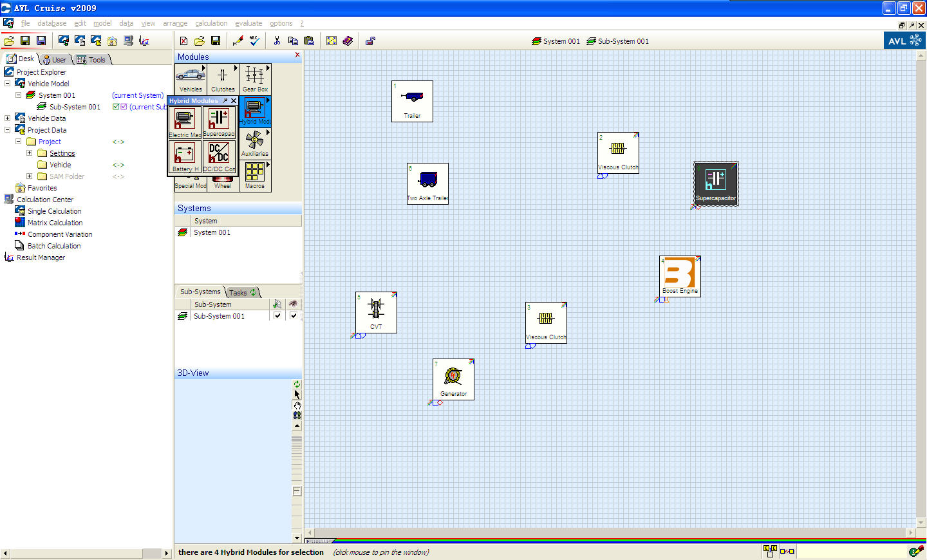Open the calculation menu
Viewport: 927px width, 560px height.
[211, 23]
